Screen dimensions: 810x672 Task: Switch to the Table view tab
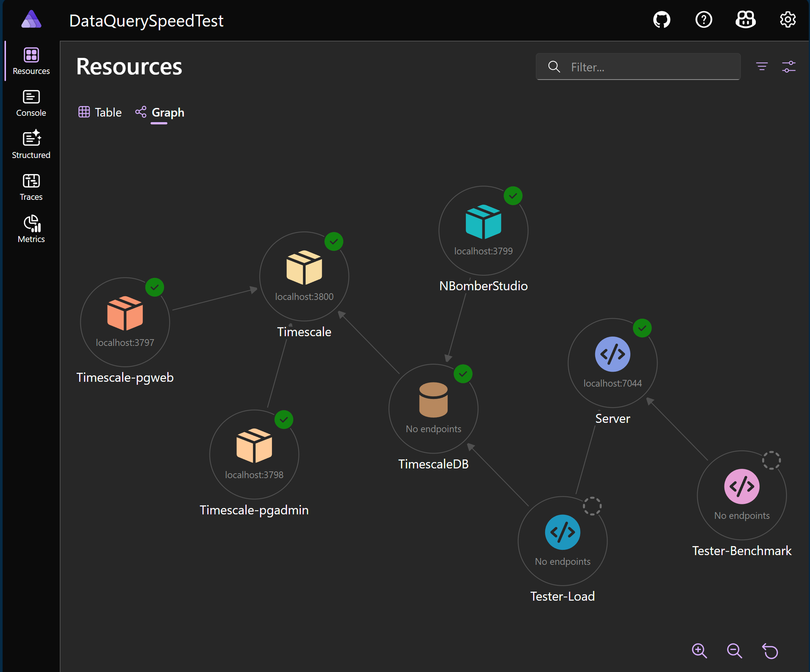click(100, 112)
